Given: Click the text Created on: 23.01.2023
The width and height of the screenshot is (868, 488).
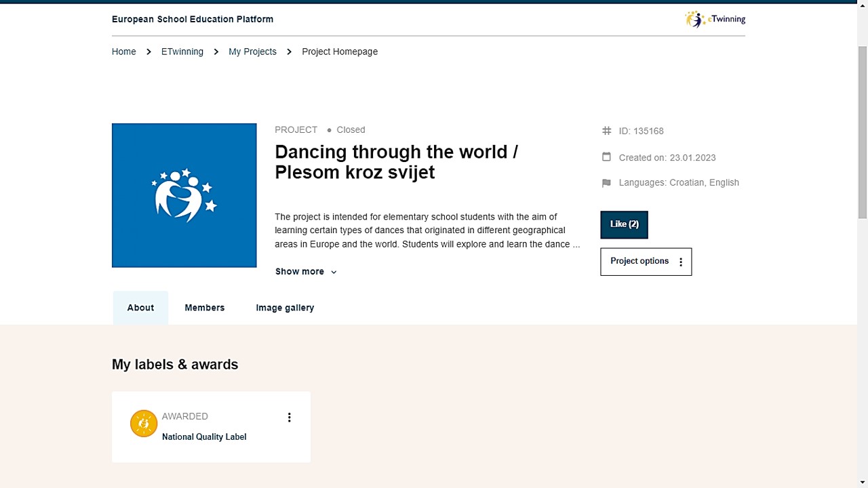Looking at the screenshot, I should tap(667, 157).
